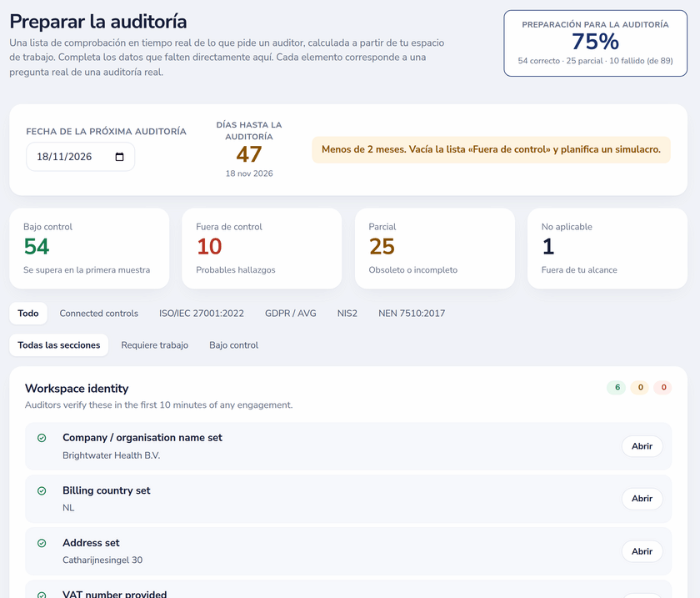Click the Obsoleto o incompleto caption
Viewport: 700px width, 598px height.
click(x=413, y=270)
